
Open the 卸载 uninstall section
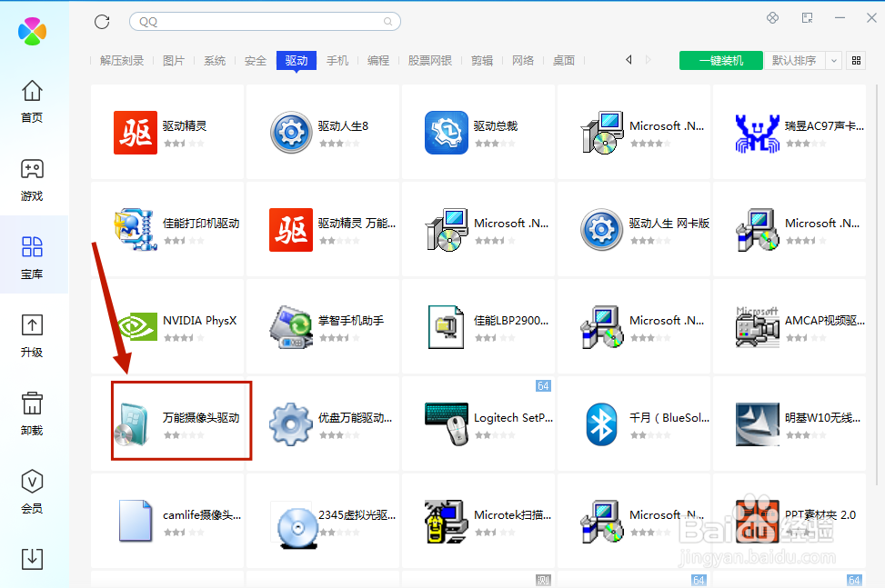(x=32, y=414)
